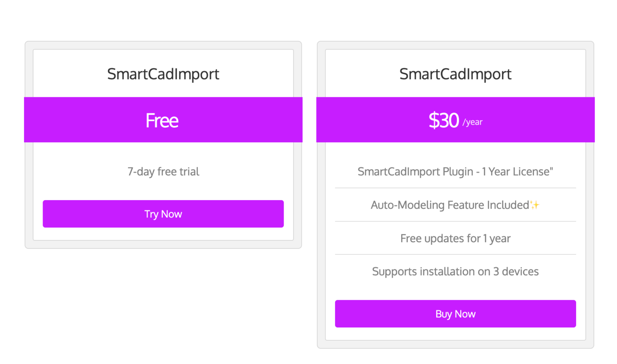
Task: Click the word trial in free plan
Action: 189,172
